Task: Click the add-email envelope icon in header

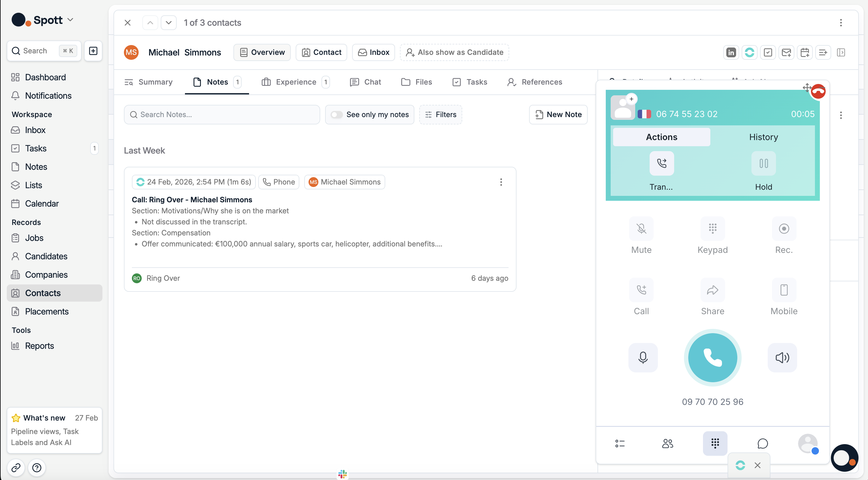Action: coord(786,52)
